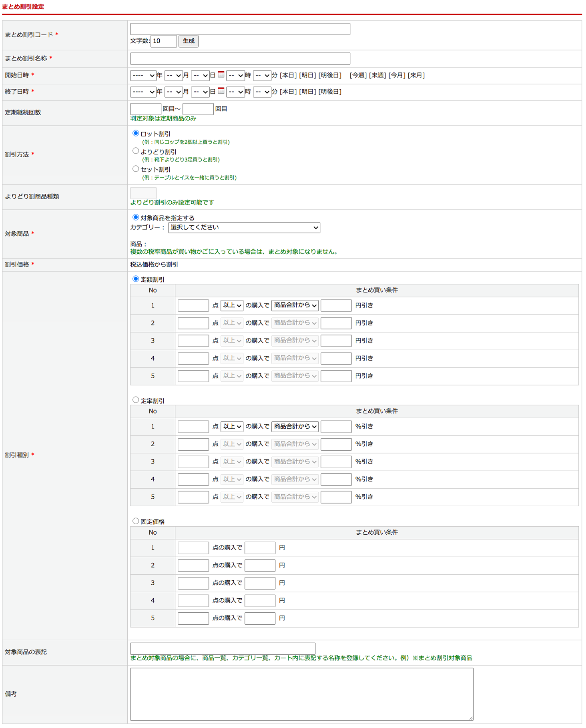
Task: Open the start date calendar picker icon
Action: (x=221, y=74)
